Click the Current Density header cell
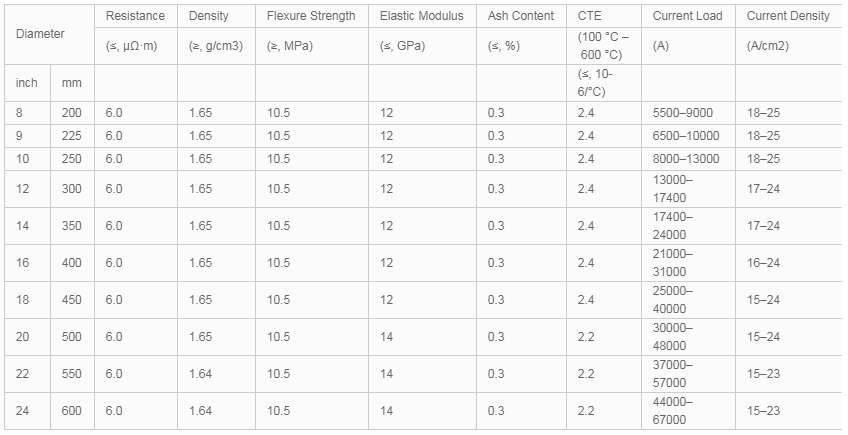 (788, 16)
